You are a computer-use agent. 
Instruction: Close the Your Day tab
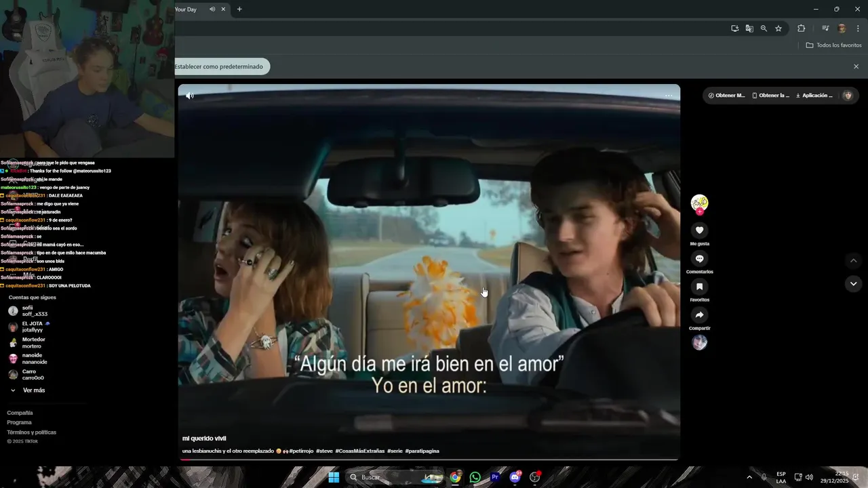pyautogui.click(x=223, y=9)
